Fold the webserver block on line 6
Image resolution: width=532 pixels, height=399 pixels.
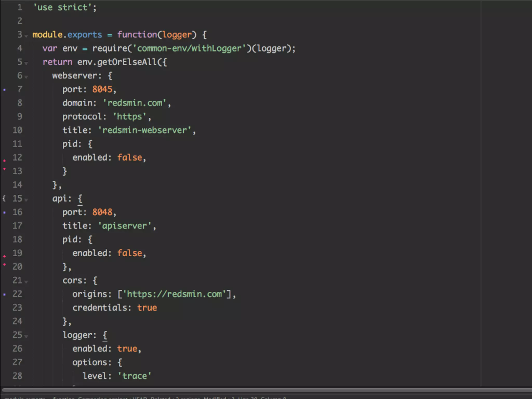(x=26, y=77)
